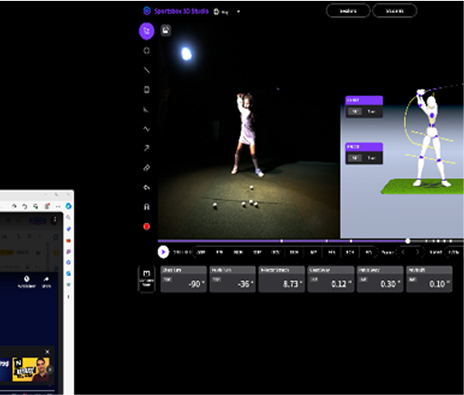Click the magnet snap tool icon

(146, 207)
